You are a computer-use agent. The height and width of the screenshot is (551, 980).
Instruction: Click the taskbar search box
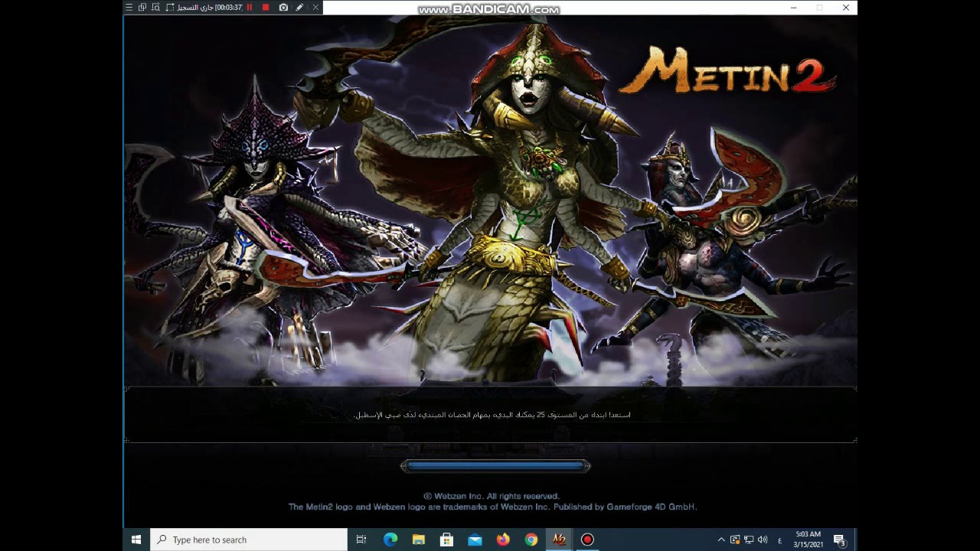tap(249, 540)
